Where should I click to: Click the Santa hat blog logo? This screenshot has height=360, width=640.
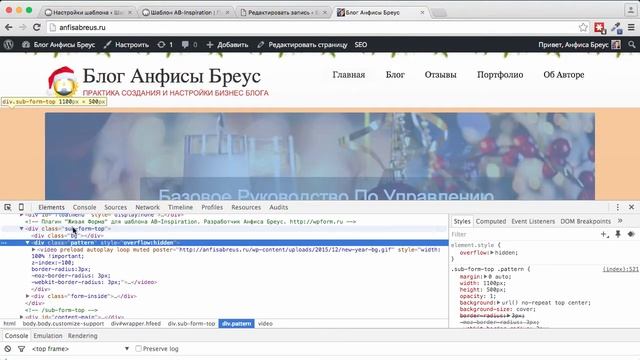click(x=62, y=82)
